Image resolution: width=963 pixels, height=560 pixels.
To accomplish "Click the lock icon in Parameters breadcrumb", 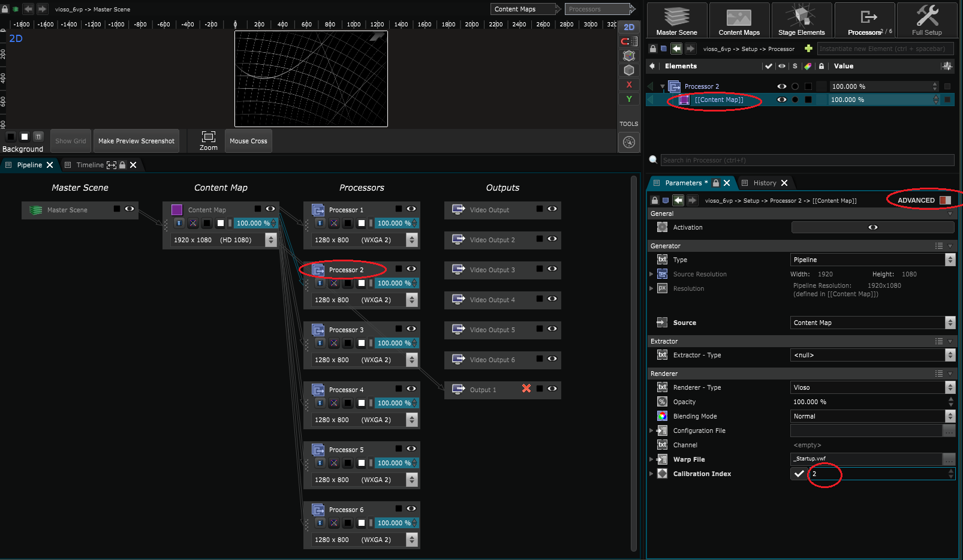I will click(x=655, y=200).
